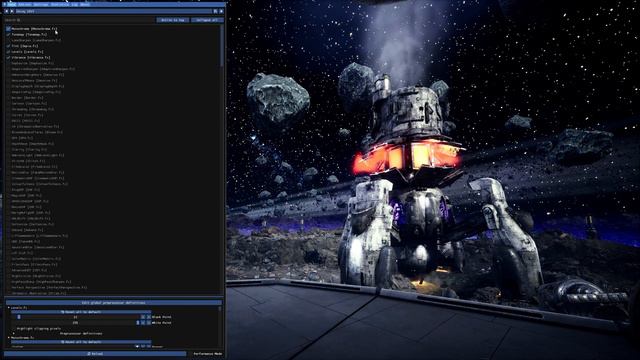The height and width of the screenshot is (360, 640).
Task: Enable the Cartoon effect
Action: 8,104
